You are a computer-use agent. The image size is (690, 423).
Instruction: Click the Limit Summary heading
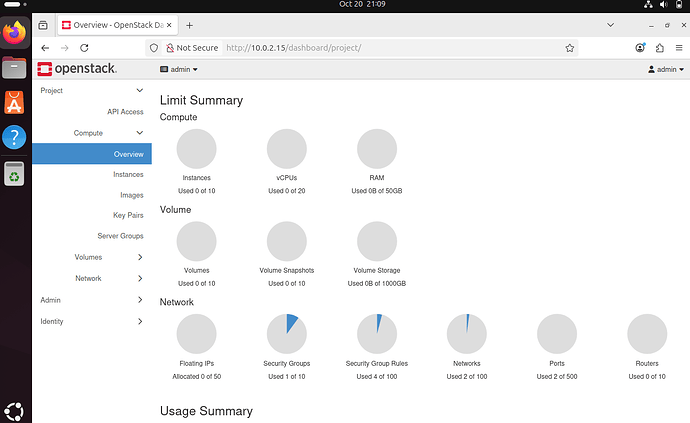tap(201, 100)
